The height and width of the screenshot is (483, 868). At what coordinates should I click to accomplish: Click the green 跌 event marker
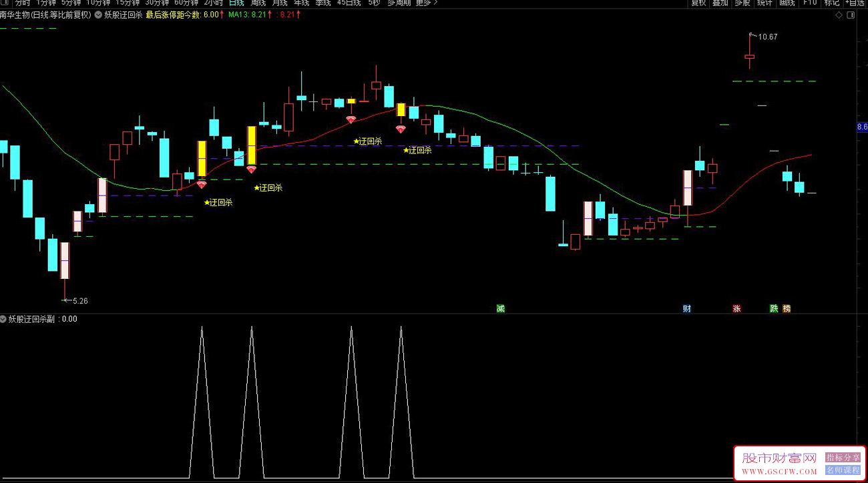tap(774, 309)
